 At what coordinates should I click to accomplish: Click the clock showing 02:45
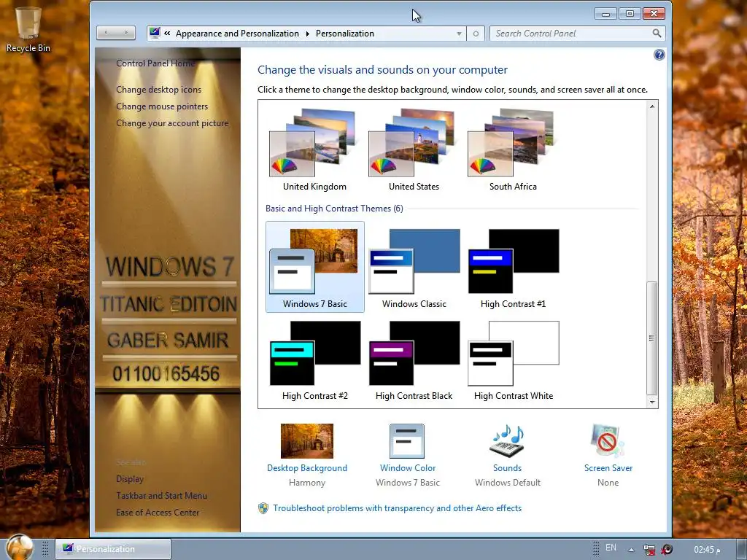707,550
